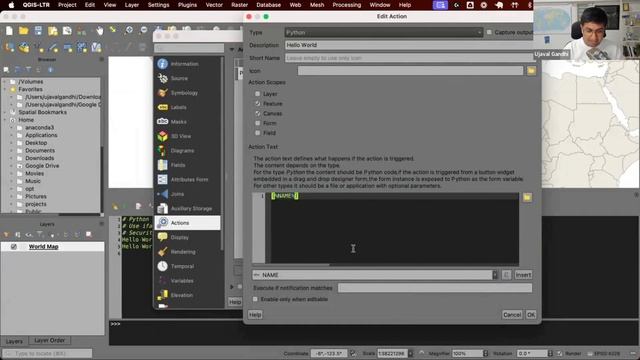Toggle the Canvas action scope checkbox
The width and height of the screenshot is (640, 360).
tap(258, 113)
